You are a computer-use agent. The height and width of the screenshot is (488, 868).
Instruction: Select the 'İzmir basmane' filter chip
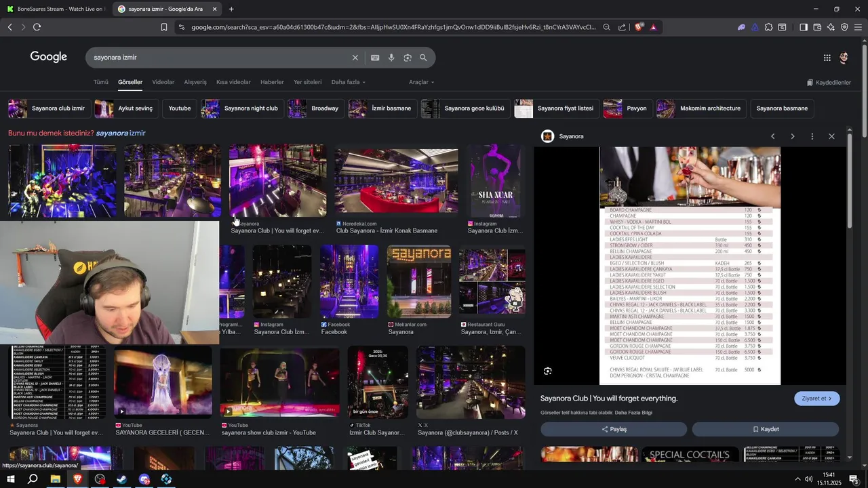(382, 108)
